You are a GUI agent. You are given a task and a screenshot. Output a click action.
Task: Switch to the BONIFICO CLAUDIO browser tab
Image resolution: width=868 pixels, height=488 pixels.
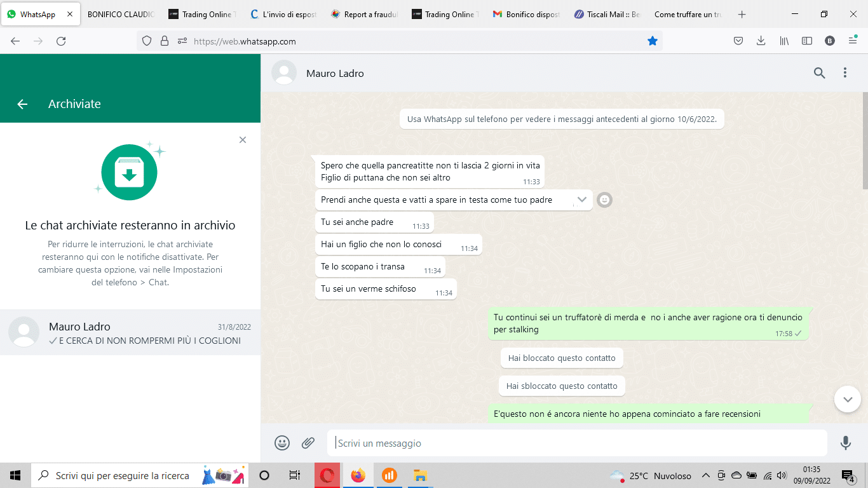click(121, 15)
